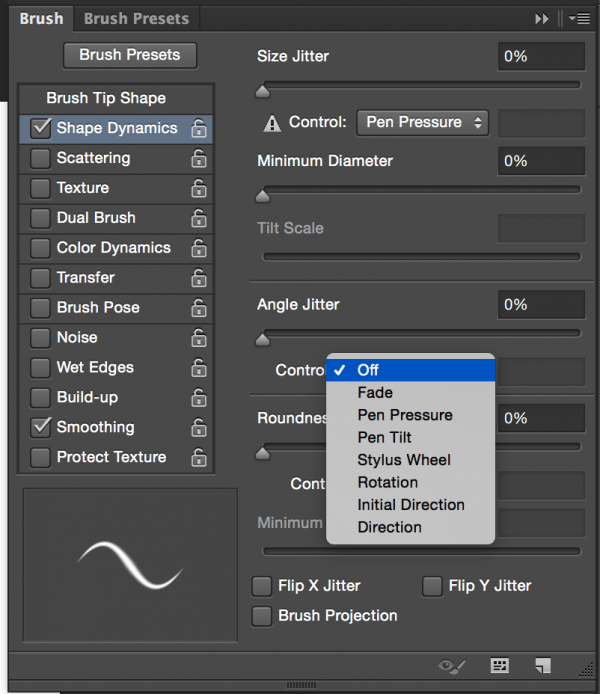Click the Size Jitter slider handle

pos(263,92)
